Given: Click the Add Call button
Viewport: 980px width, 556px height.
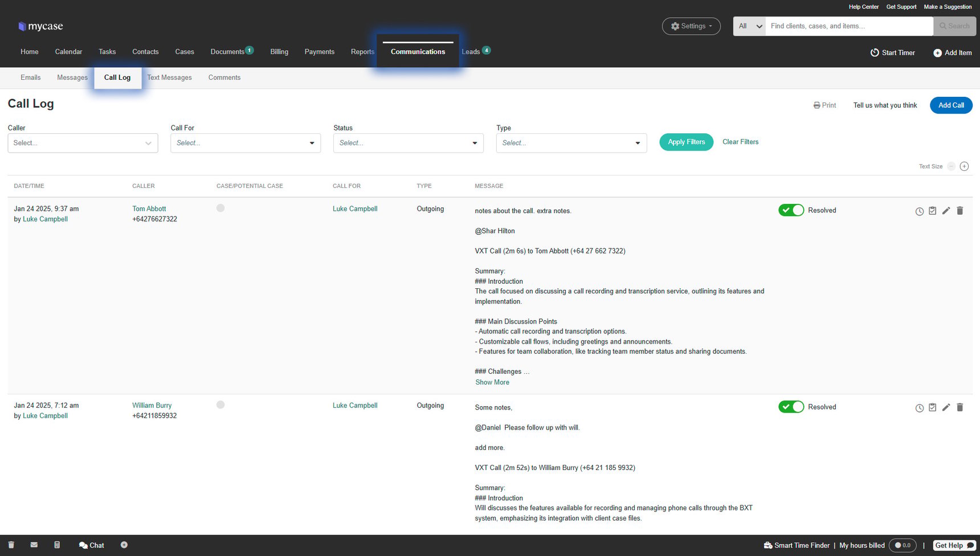Looking at the screenshot, I should point(951,105).
